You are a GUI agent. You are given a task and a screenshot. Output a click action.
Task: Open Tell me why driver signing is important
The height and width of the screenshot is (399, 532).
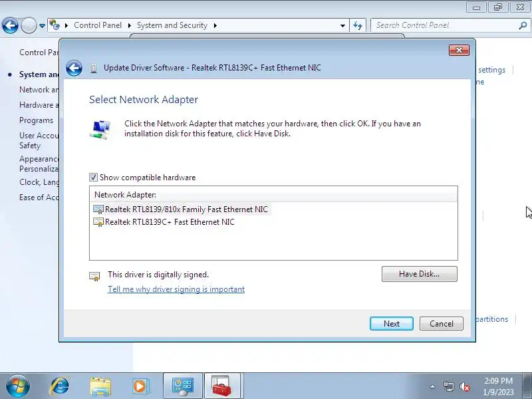[x=176, y=289]
